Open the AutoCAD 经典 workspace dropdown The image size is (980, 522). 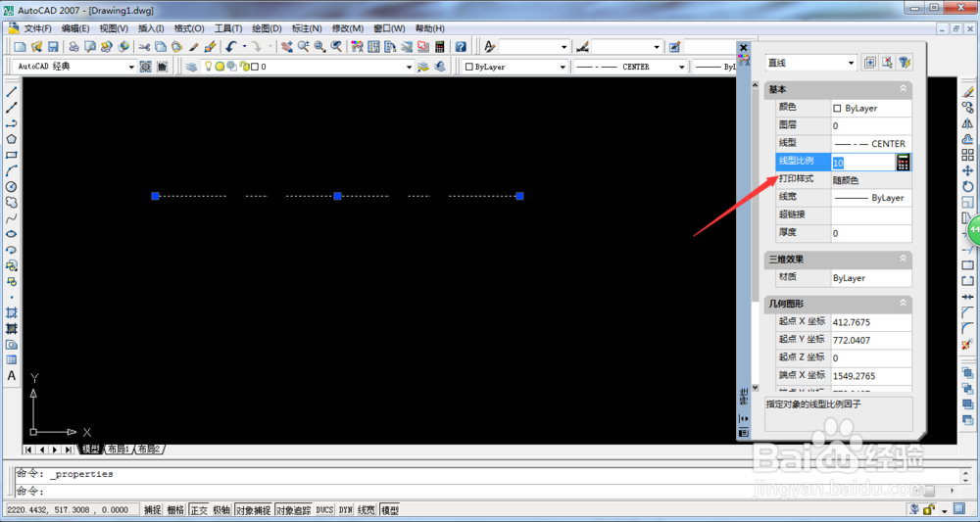(x=131, y=67)
